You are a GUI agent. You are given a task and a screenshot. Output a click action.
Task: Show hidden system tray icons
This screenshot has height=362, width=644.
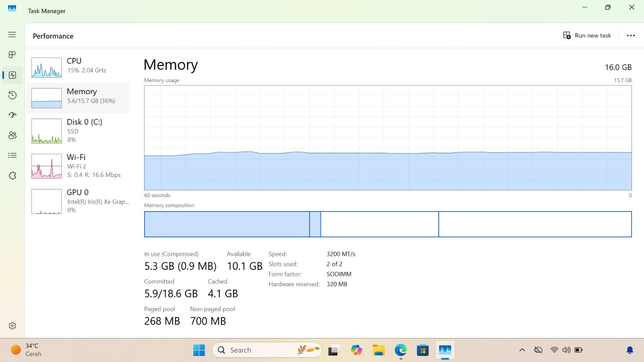tap(522, 350)
